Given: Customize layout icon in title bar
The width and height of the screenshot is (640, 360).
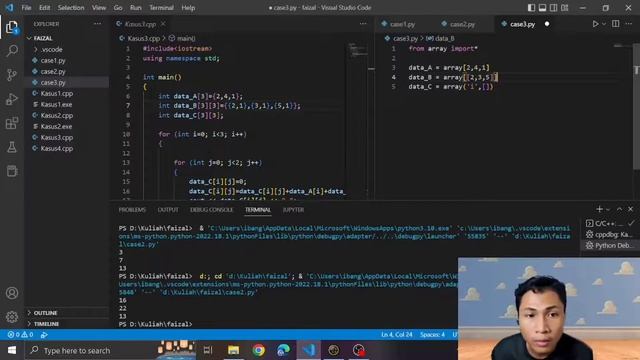Looking at the screenshot, I should 564,8.
